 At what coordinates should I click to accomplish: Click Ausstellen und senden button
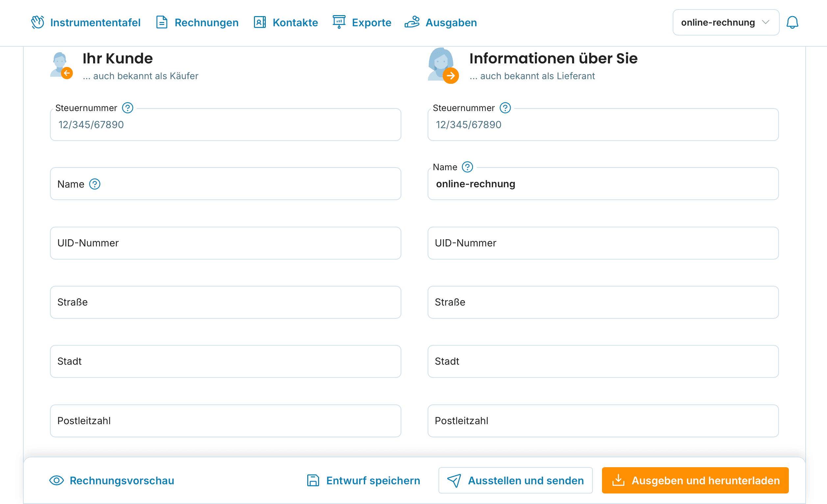click(x=515, y=481)
